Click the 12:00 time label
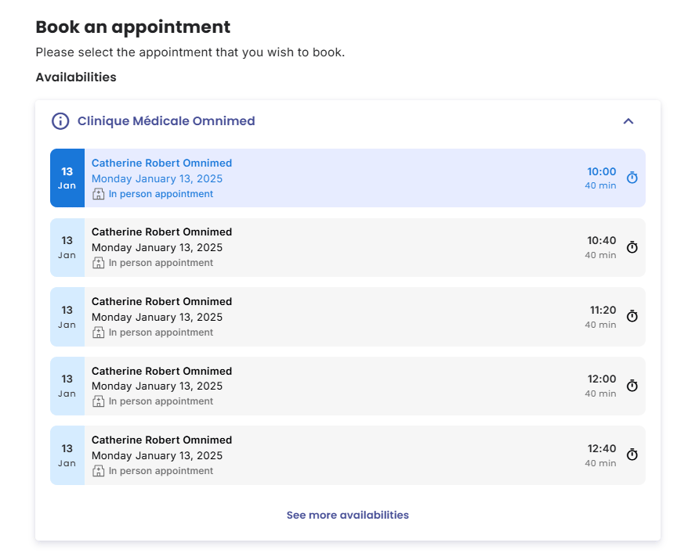Screen dimensions: 688x557 [602, 379]
